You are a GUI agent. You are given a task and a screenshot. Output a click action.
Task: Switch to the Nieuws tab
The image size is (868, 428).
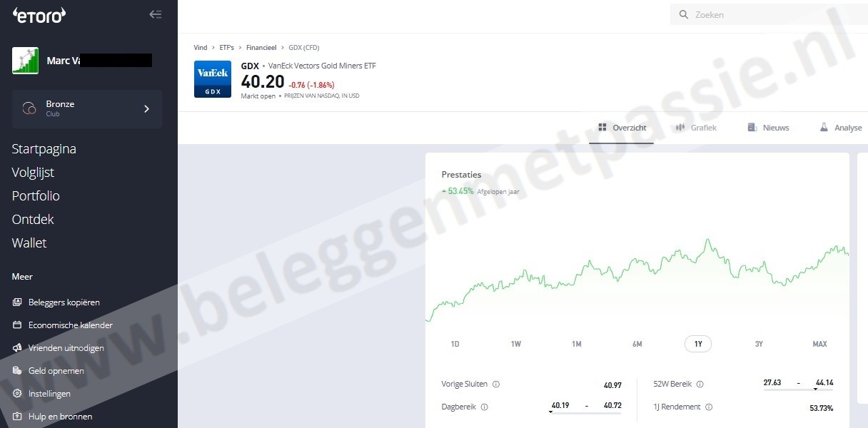768,128
